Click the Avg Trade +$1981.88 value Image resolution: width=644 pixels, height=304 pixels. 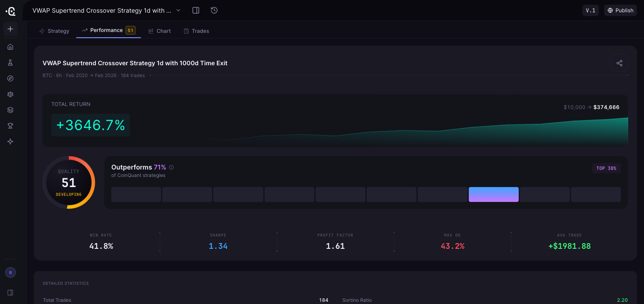(x=570, y=246)
